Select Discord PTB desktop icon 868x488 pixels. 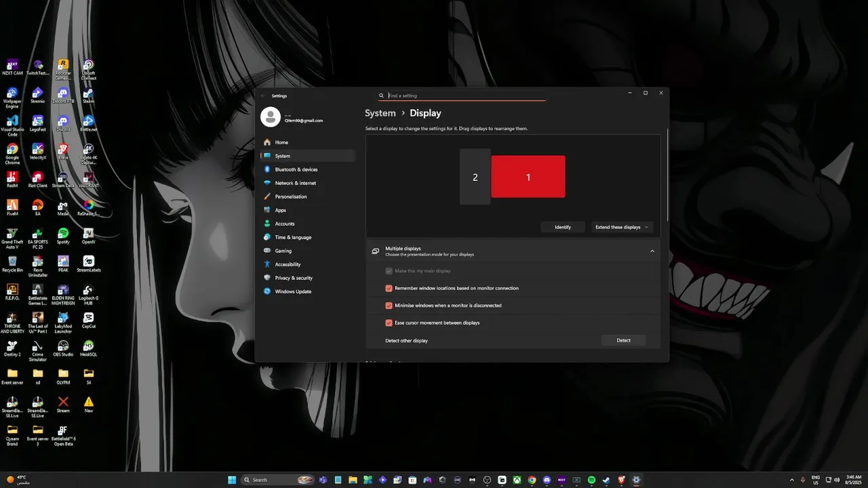click(x=63, y=96)
